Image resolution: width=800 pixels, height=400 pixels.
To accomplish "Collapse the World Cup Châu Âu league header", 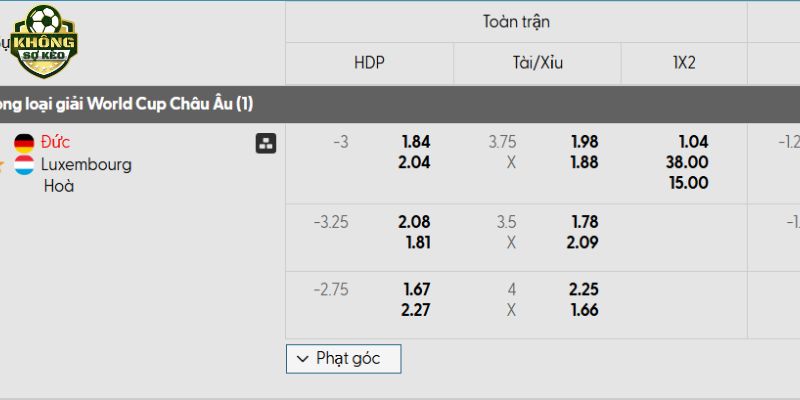I will point(130,103).
